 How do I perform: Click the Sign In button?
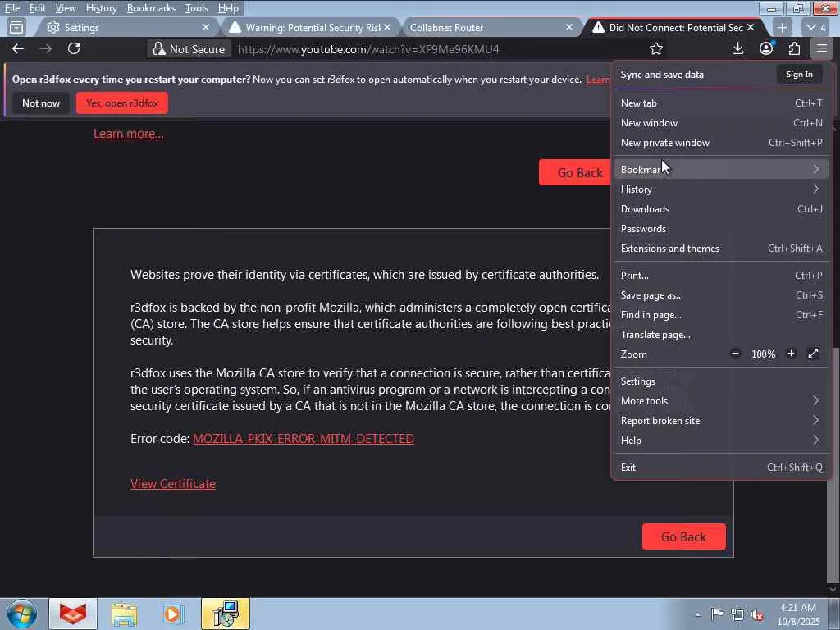click(799, 75)
